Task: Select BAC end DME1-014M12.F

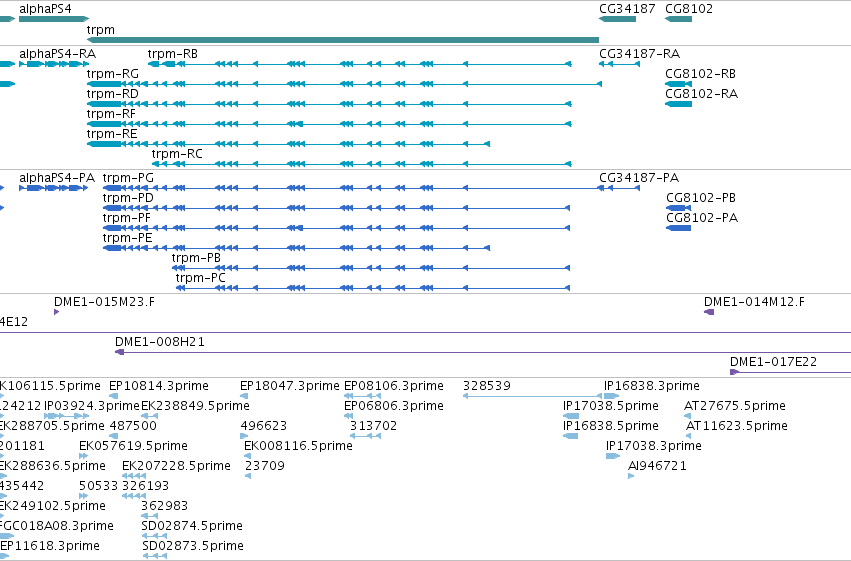Action: 754,302
